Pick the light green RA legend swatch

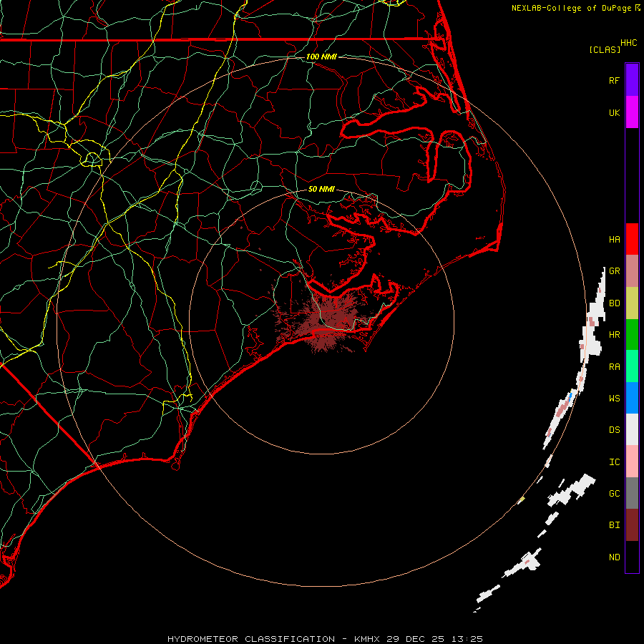pos(632,366)
